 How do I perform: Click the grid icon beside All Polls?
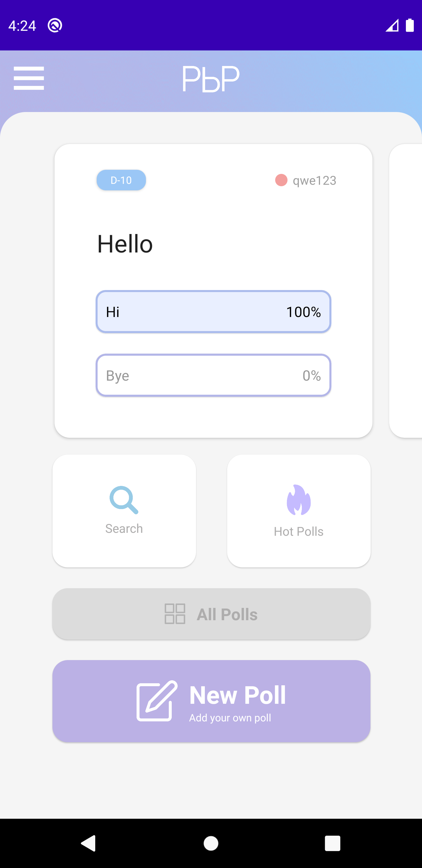(x=175, y=613)
